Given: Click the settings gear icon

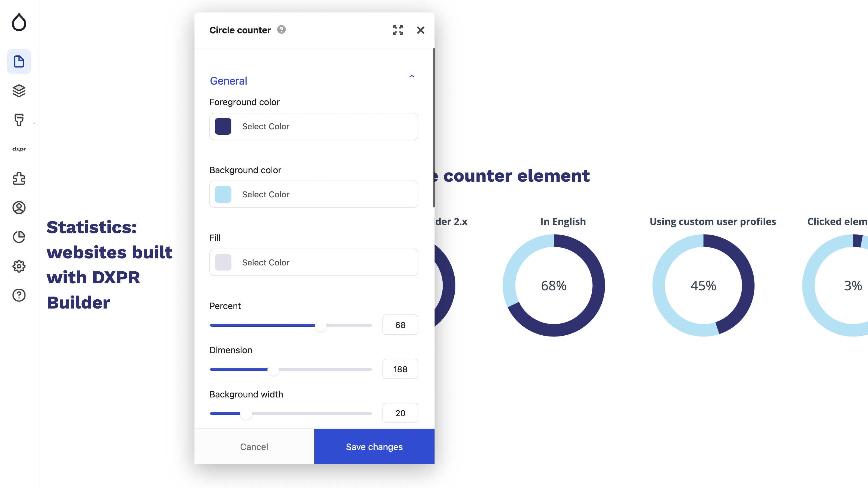Looking at the screenshot, I should (x=19, y=266).
